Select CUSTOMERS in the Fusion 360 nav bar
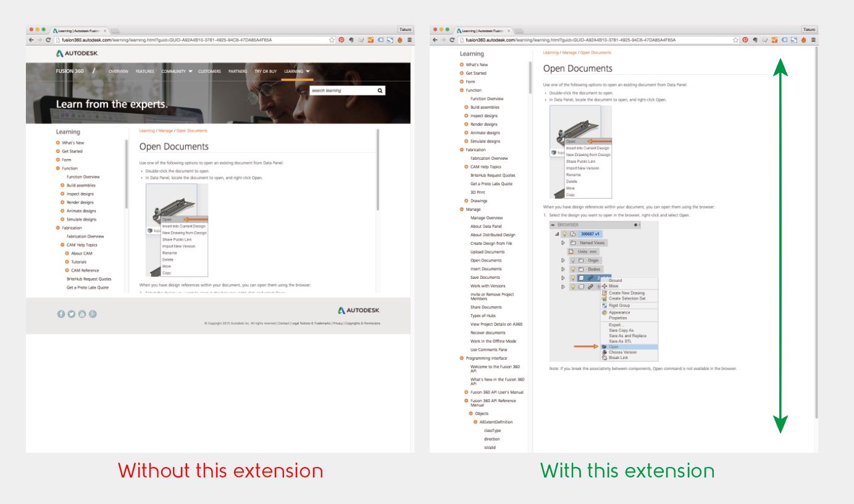Image resolution: width=854 pixels, height=504 pixels. (209, 72)
